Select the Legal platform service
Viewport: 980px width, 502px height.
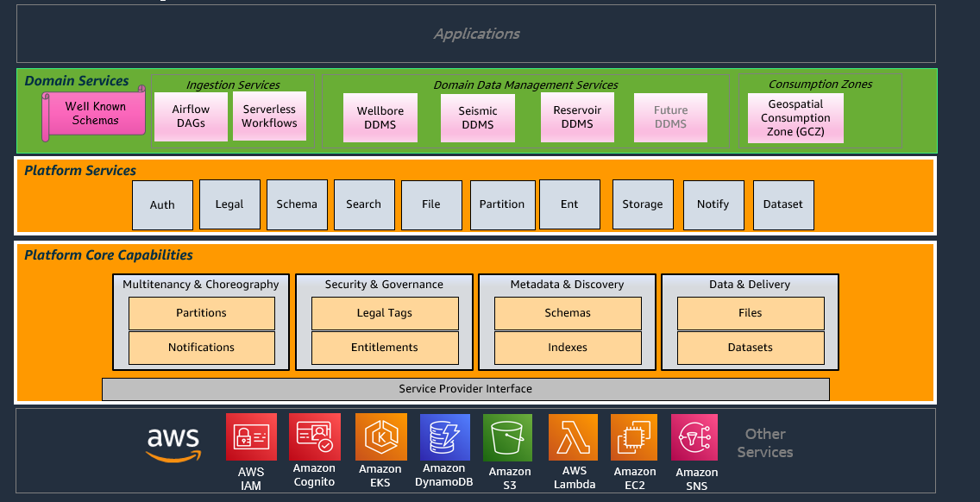coord(229,204)
